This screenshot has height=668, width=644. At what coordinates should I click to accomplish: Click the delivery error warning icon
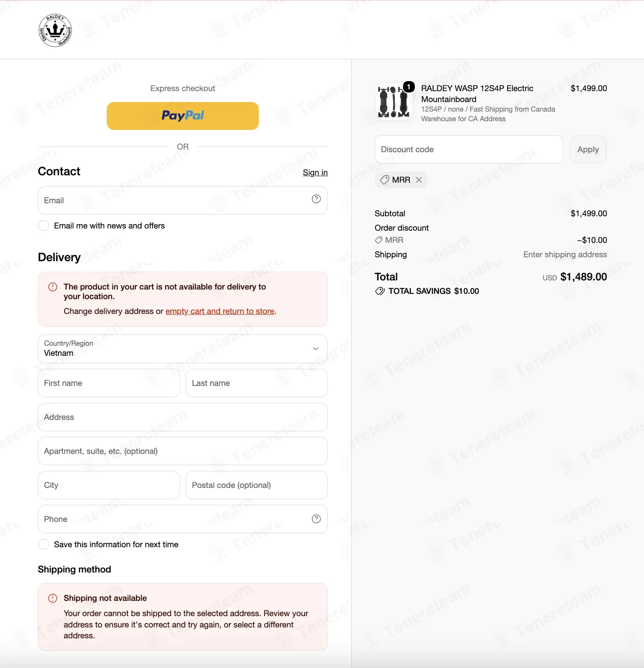click(53, 287)
